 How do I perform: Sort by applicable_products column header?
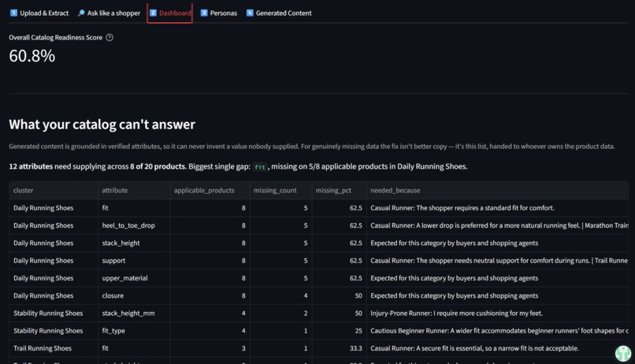click(x=210, y=191)
